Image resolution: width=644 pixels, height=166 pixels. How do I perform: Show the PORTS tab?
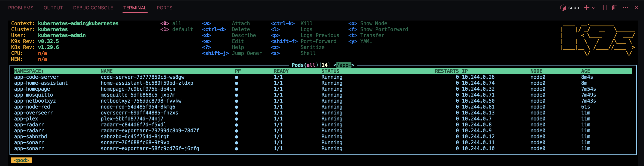[164, 8]
